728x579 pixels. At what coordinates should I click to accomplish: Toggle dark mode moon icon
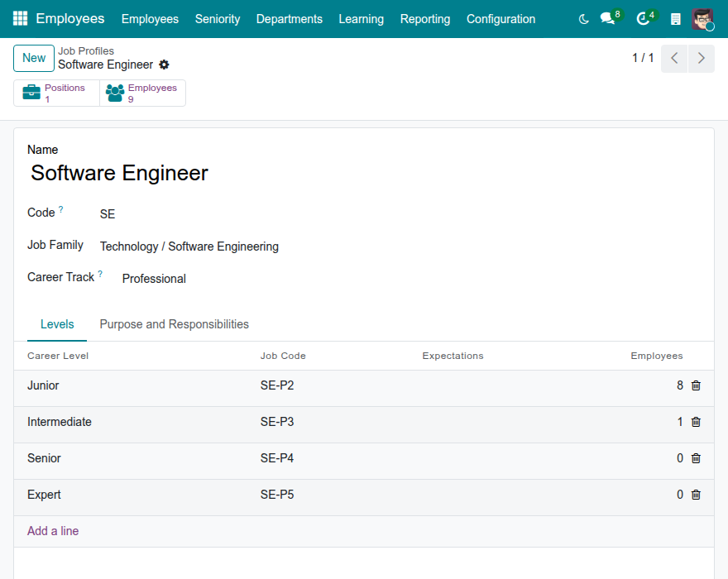tap(583, 19)
